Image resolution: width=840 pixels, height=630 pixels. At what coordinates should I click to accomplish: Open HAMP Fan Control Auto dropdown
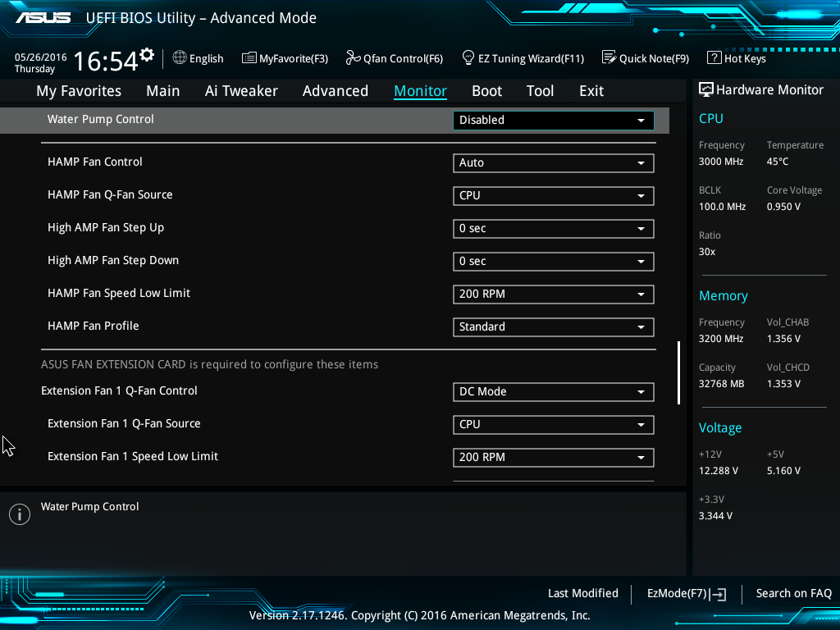[x=554, y=163]
